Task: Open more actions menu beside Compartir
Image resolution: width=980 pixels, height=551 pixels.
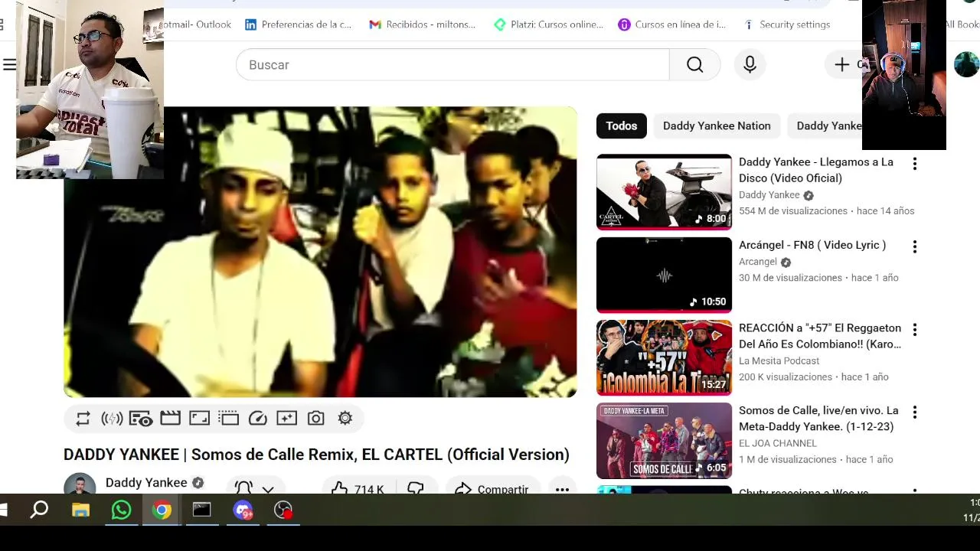Action: point(562,489)
